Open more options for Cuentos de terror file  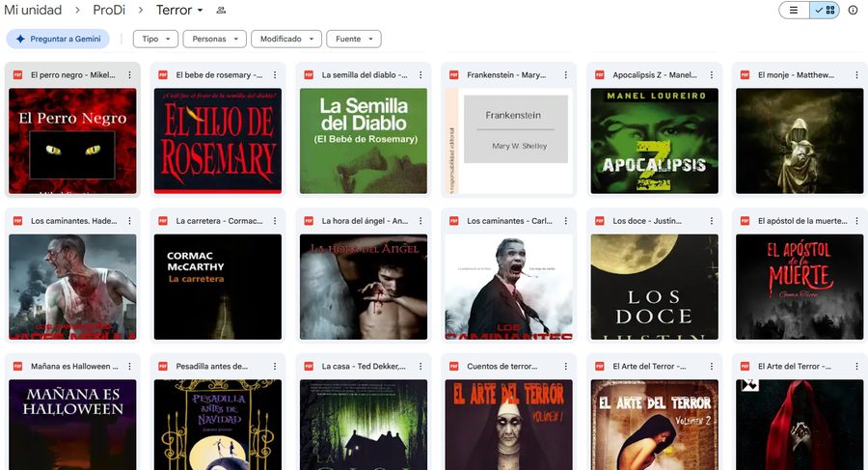[x=566, y=367]
